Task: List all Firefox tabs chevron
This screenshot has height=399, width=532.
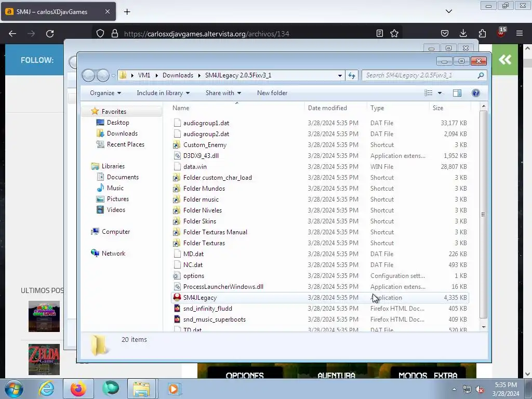Action: pos(448,11)
